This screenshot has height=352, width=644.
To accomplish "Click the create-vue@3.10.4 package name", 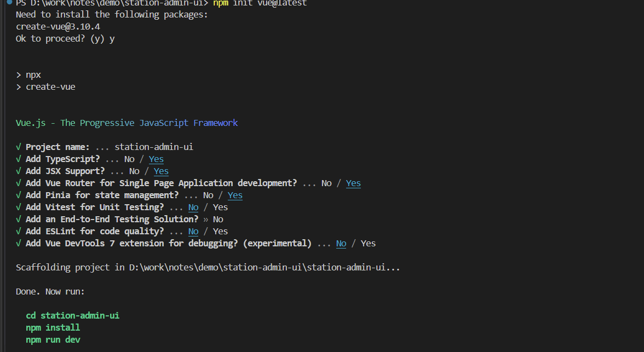I will coord(58,27).
